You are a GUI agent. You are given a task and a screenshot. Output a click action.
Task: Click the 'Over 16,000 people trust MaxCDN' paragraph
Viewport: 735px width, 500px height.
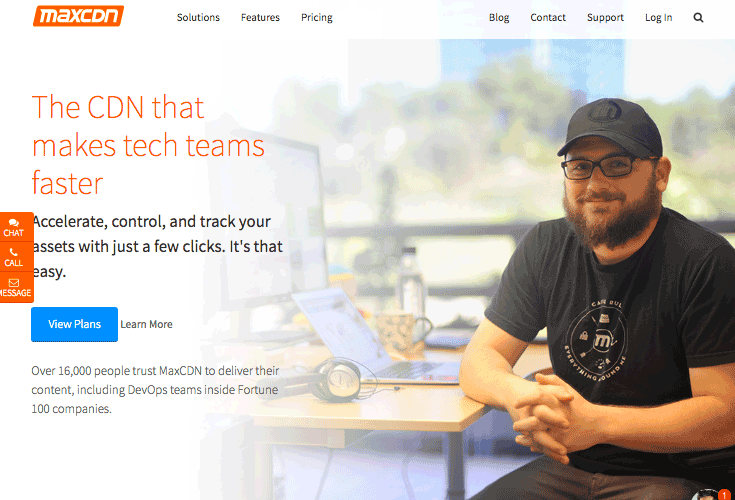pyautogui.click(x=155, y=389)
